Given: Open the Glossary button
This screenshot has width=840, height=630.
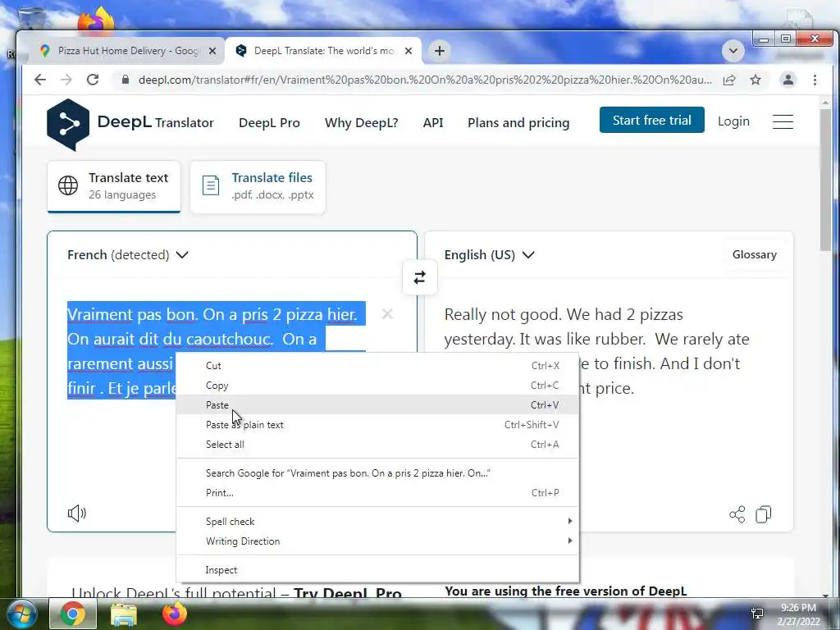Looking at the screenshot, I should pos(755,254).
